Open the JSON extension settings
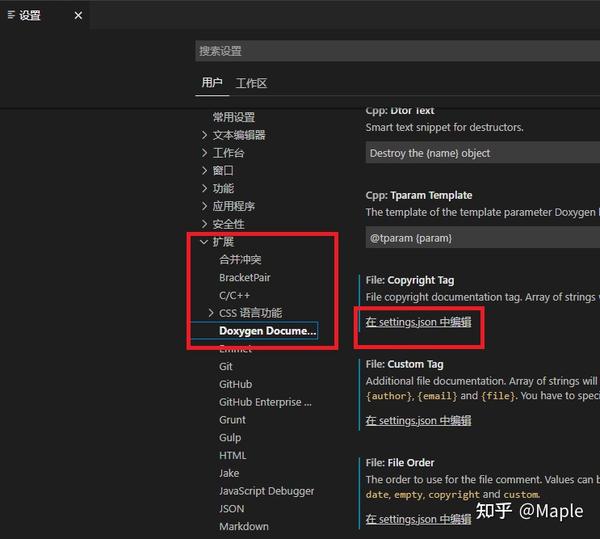Viewport: 600px width, 539px height. tap(232, 509)
